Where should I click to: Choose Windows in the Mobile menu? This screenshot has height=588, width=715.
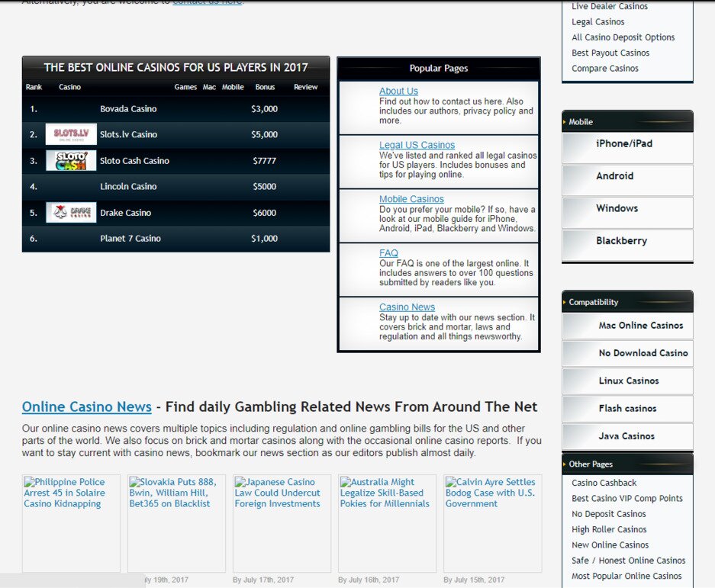tap(627, 213)
